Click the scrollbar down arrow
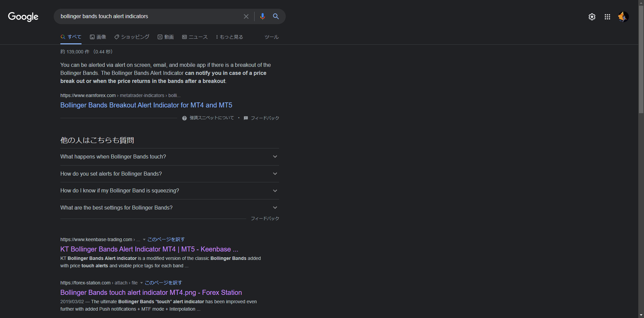The width and height of the screenshot is (644, 318). (641, 315)
